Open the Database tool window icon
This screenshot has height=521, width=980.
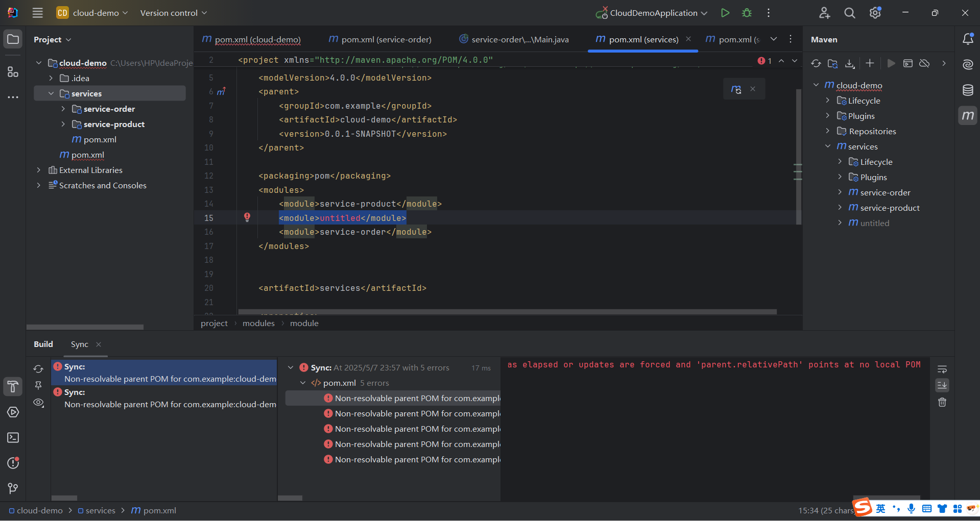click(x=968, y=90)
